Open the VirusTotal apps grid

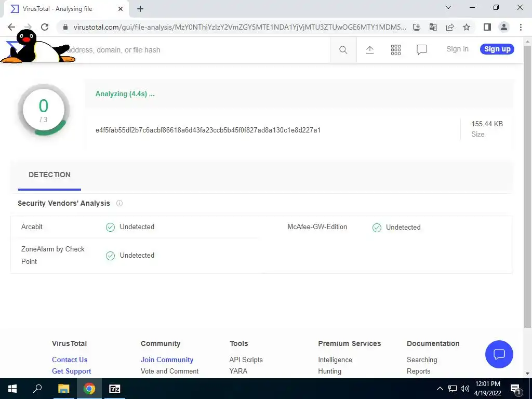[x=395, y=50]
